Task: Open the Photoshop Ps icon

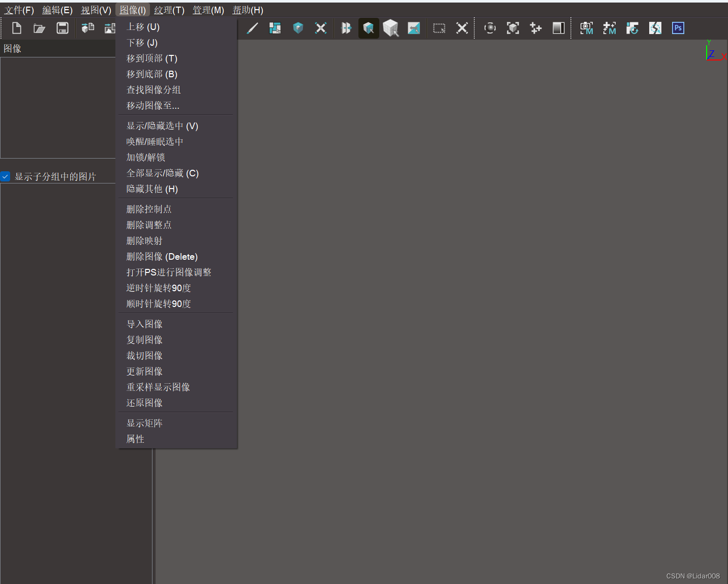Action: tap(678, 28)
